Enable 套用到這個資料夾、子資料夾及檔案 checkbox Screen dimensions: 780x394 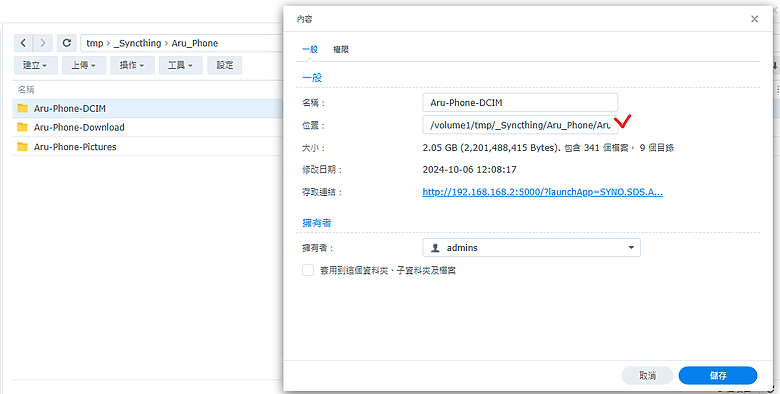pyautogui.click(x=308, y=270)
